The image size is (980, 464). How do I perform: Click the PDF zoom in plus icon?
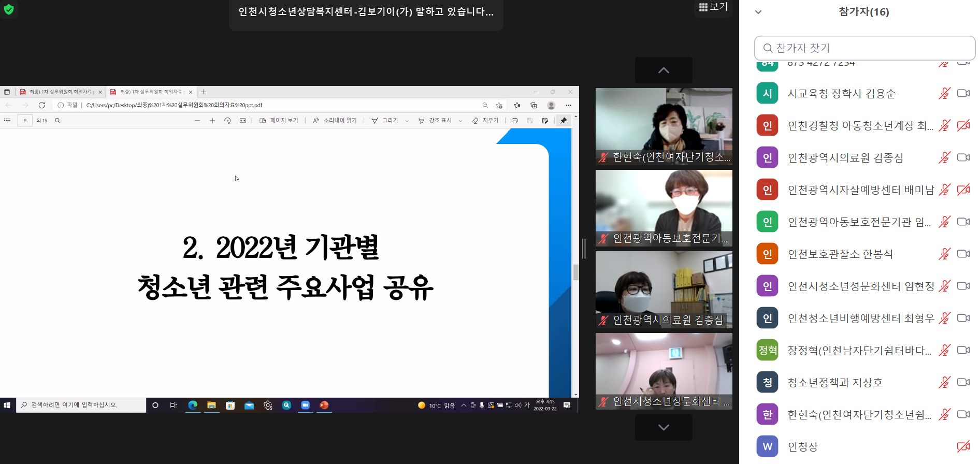[x=212, y=121]
